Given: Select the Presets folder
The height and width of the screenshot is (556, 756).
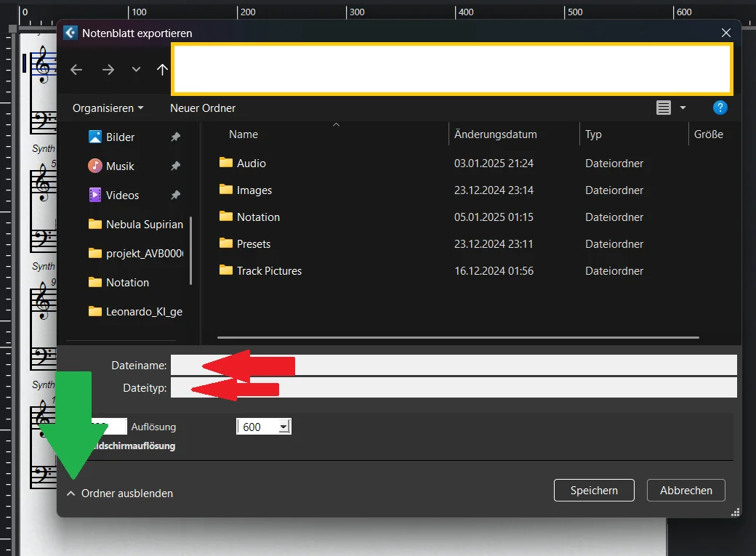Looking at the screenshot, I should point(254,244).
